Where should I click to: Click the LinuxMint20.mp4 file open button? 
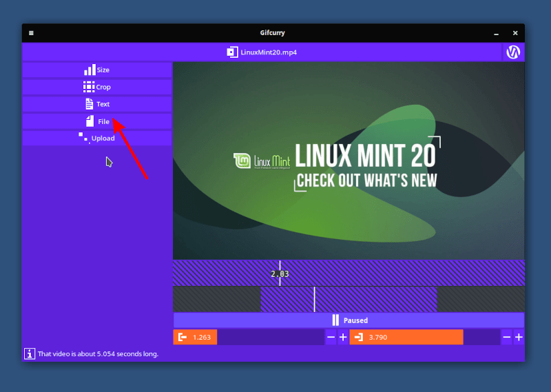point(262,52)
